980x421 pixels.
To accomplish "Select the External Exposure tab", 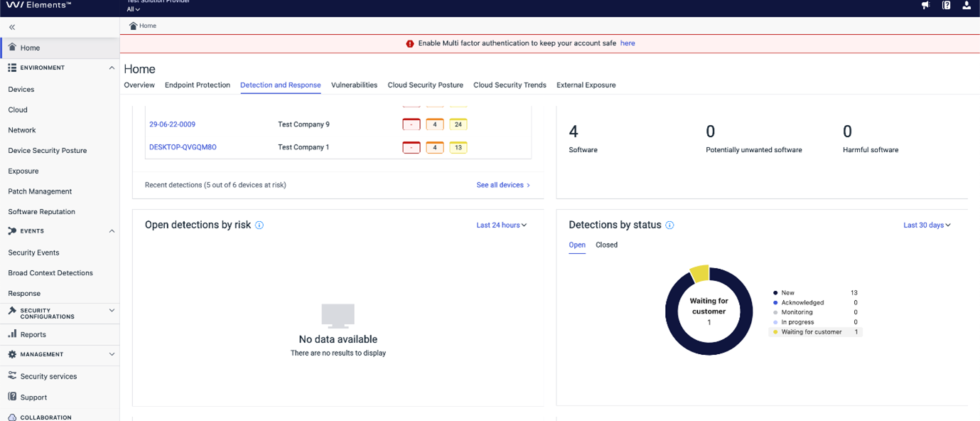I will pos(586,85).
